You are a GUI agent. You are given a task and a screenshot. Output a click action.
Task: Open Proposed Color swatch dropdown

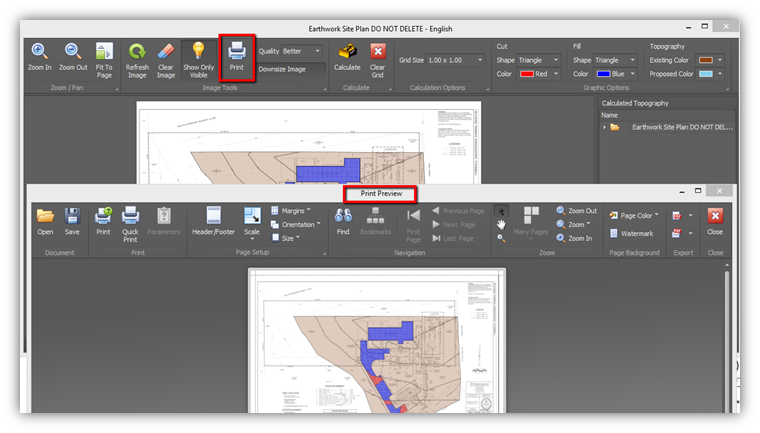710,74
